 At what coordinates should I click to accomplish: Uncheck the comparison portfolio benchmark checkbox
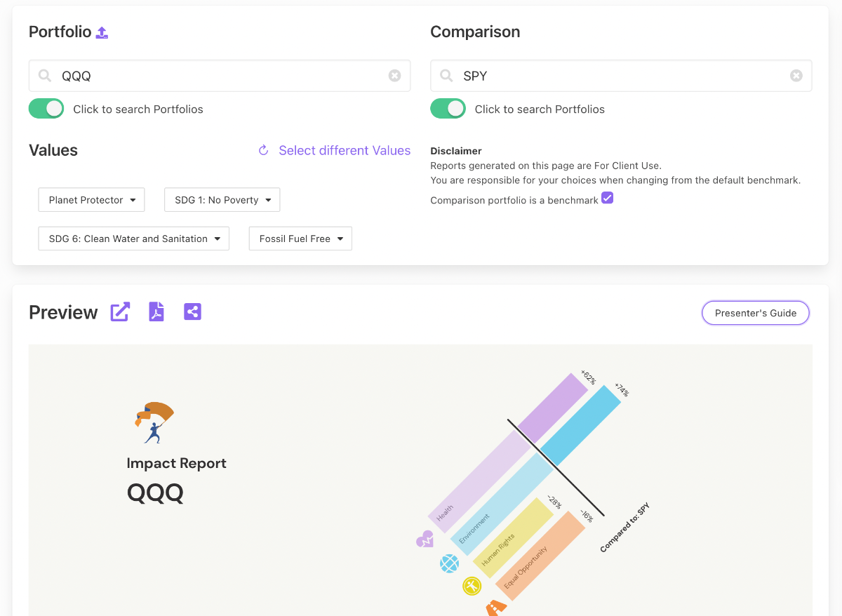(x=608, y=199)
